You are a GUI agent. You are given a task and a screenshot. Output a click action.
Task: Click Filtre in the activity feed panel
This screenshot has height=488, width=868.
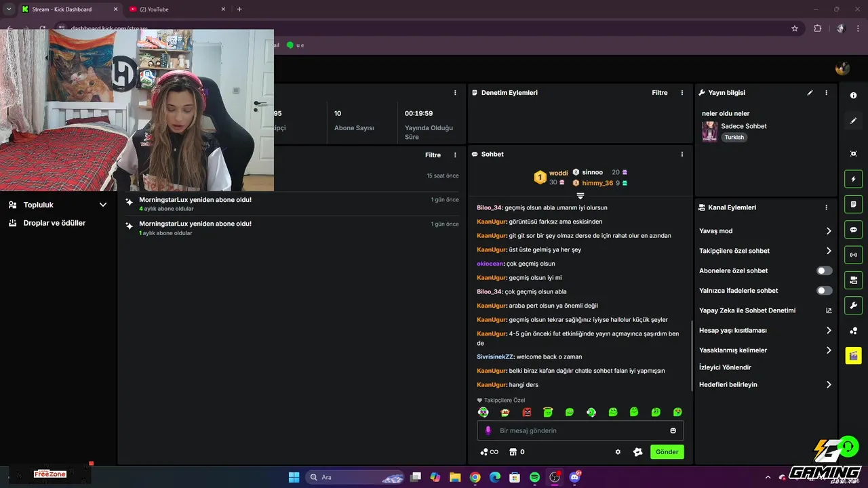(x=433, y=155)
